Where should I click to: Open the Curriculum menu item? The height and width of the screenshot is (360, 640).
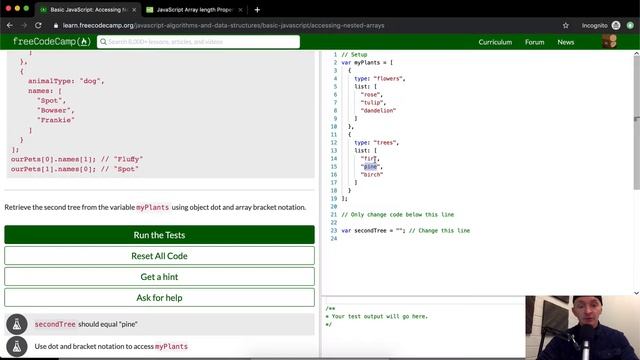click(495, 42)
